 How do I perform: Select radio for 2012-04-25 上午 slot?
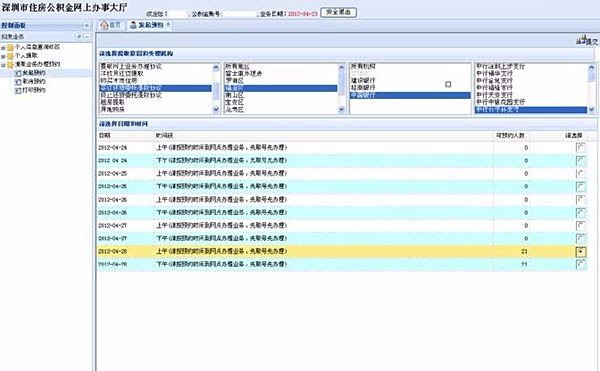[580, 174]
